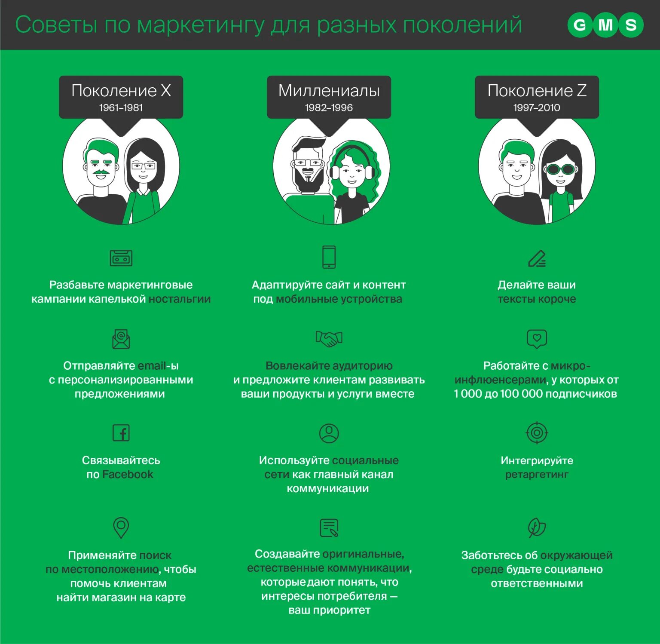Viewport: 660px width, 644px height.
Task: Click the email envelope icon
Action: click(121, 339)
